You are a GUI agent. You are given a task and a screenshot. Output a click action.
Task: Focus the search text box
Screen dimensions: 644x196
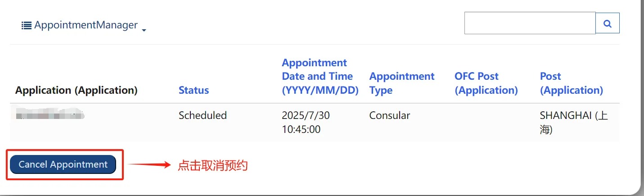[x=530, y=23]
